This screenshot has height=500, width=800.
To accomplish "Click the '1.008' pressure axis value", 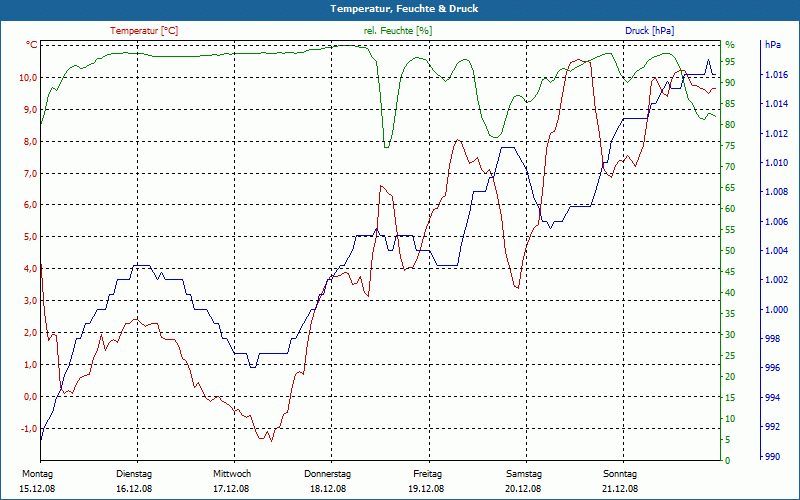I will pos(776,192).
